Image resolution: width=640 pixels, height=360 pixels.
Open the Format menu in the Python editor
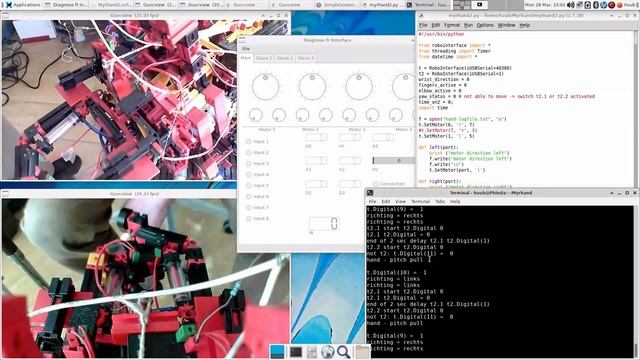[452, 25]
